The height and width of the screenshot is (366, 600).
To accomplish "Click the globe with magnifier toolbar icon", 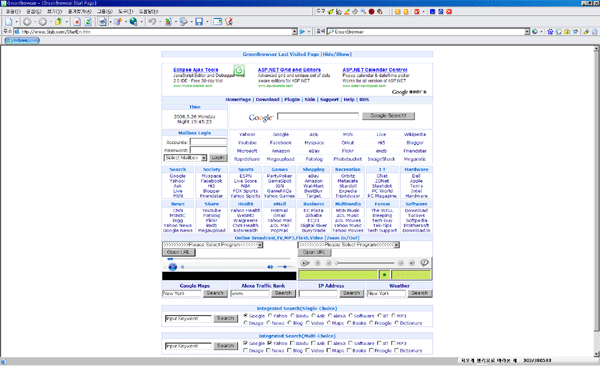I will pyautogui.click(x=133, y=22).
